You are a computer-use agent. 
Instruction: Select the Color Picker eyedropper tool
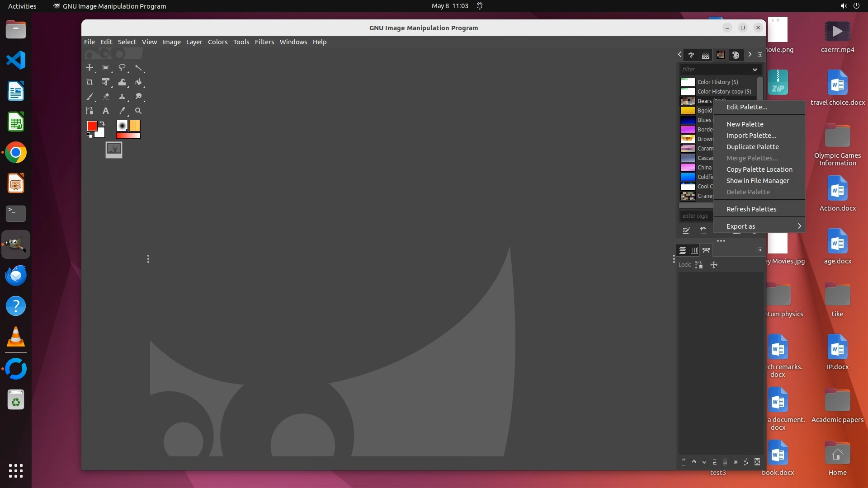tap(122, 111)
